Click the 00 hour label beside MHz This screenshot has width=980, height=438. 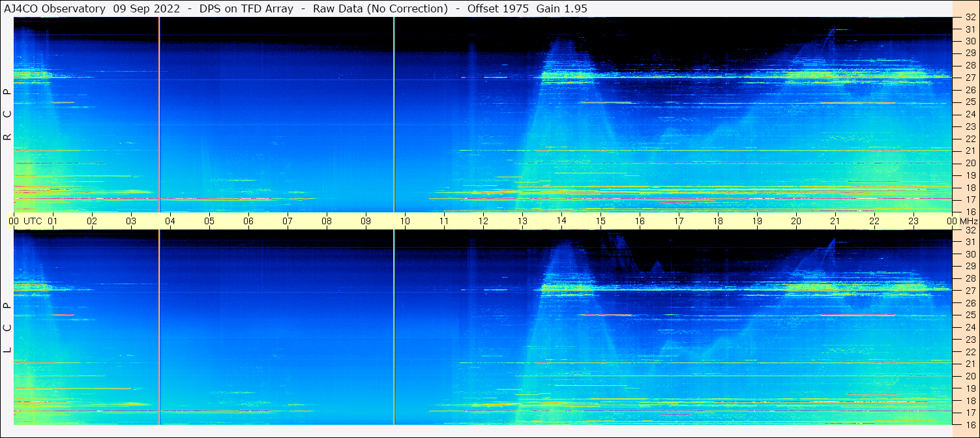click(x=951, y=221)
